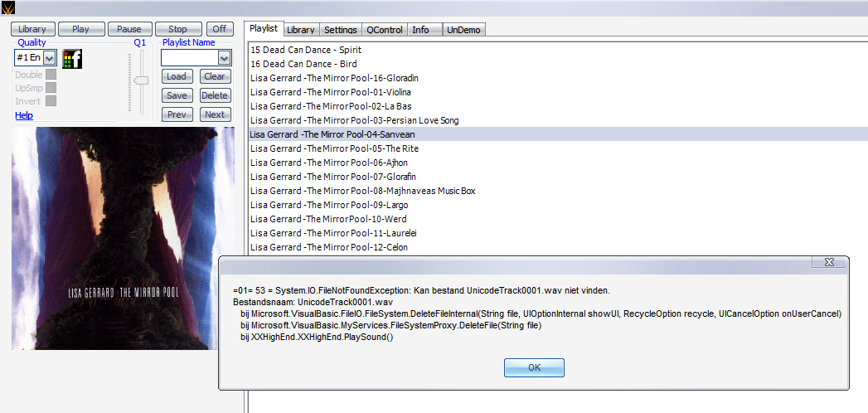Click the Prev button
This screenshot has width=868, height=413.
point(177,114)
